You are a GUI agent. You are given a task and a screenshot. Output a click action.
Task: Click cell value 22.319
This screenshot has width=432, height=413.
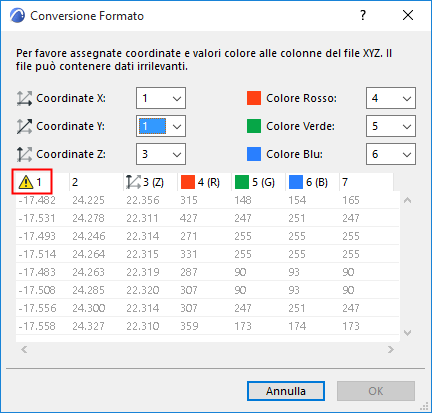pyautogui.click(x=143, y=272)
